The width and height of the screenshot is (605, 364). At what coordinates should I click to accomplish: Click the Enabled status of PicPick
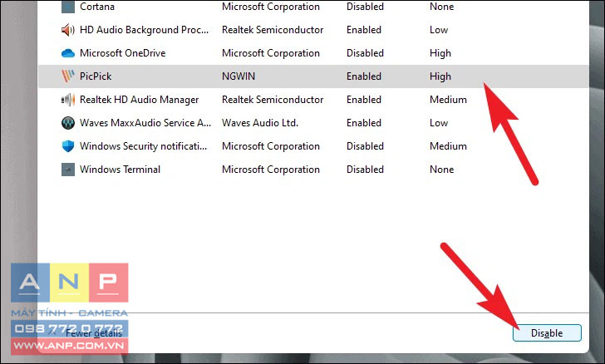(x=364, y=76)
